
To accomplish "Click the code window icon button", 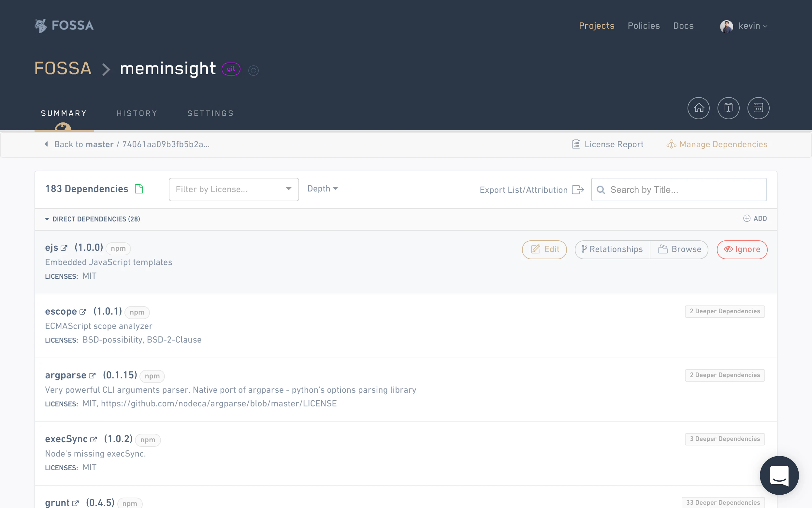I will pyautogui.click(x=758, y=108).
